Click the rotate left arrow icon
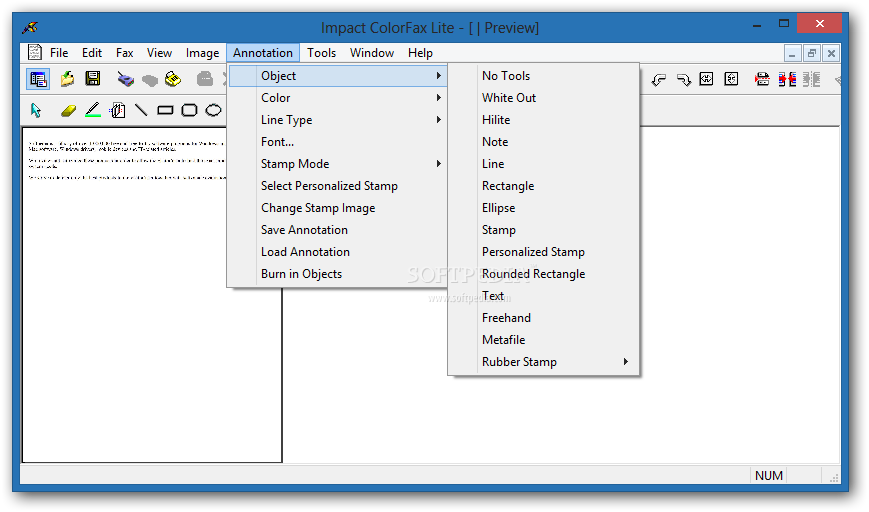Image resolution: width=869 pixels, height=512 pixels. (x=658, y=80)
